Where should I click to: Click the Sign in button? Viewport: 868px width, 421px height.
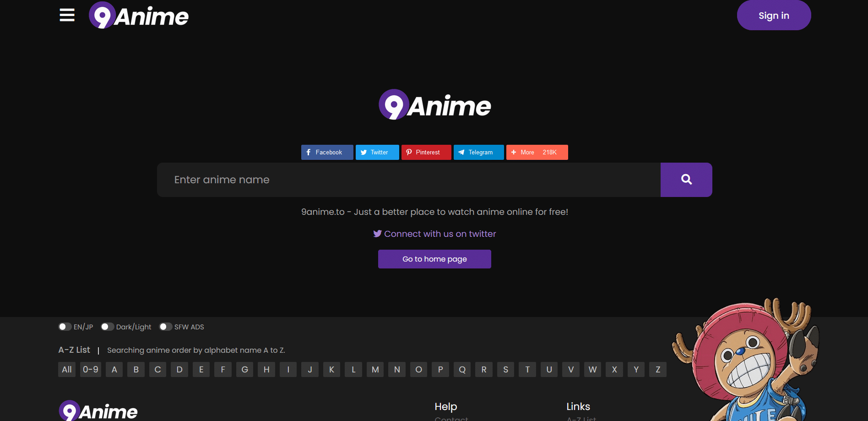pos(774,15)
